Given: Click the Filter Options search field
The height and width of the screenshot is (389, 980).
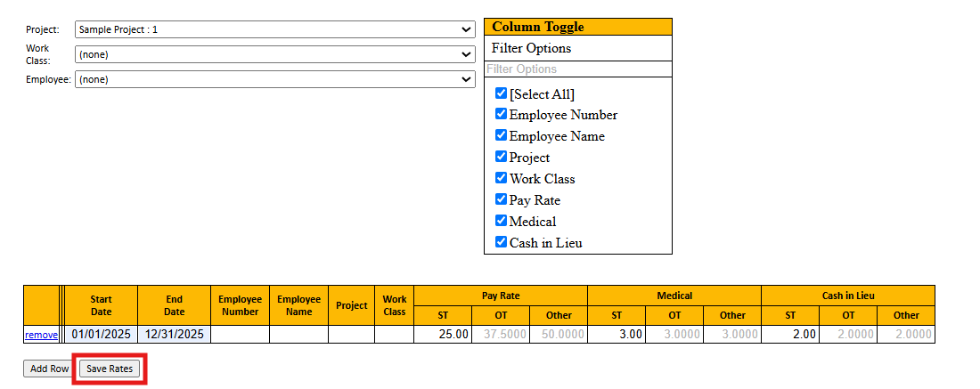Looking at the screenshot, I should point(577,69).
